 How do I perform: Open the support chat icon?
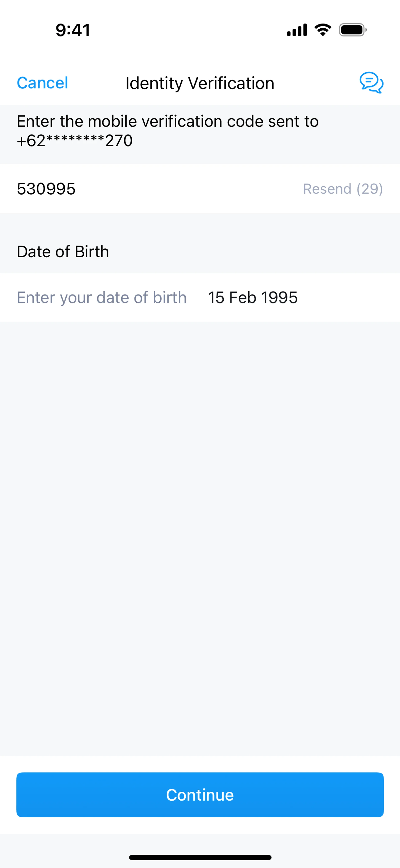coord(371,83)
